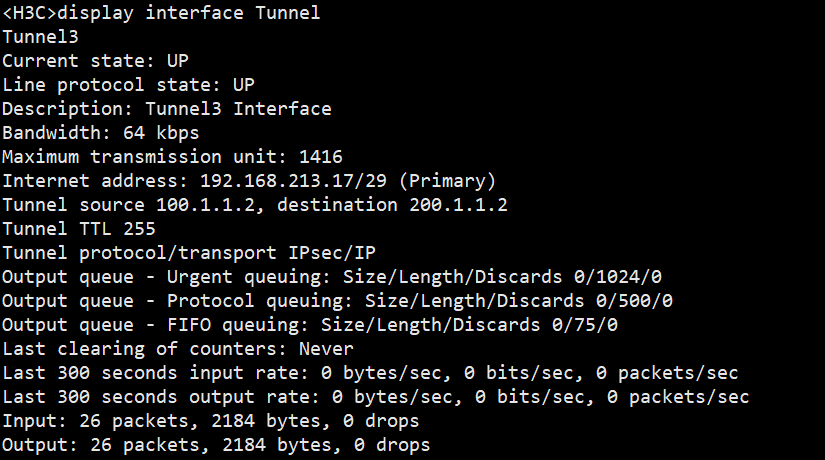825x460 pixels.
Task: Click the <H3C> prompt
Action: [x=29, y=13]
